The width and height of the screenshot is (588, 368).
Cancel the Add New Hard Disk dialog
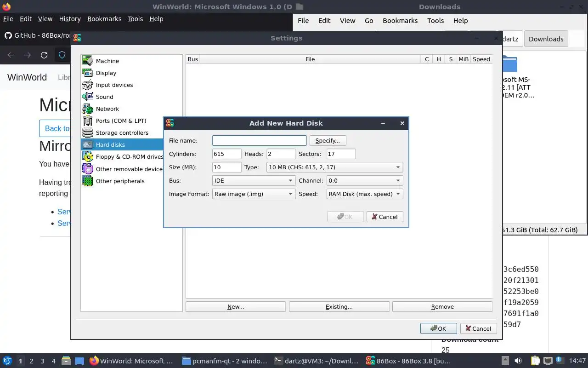[384, 217]
